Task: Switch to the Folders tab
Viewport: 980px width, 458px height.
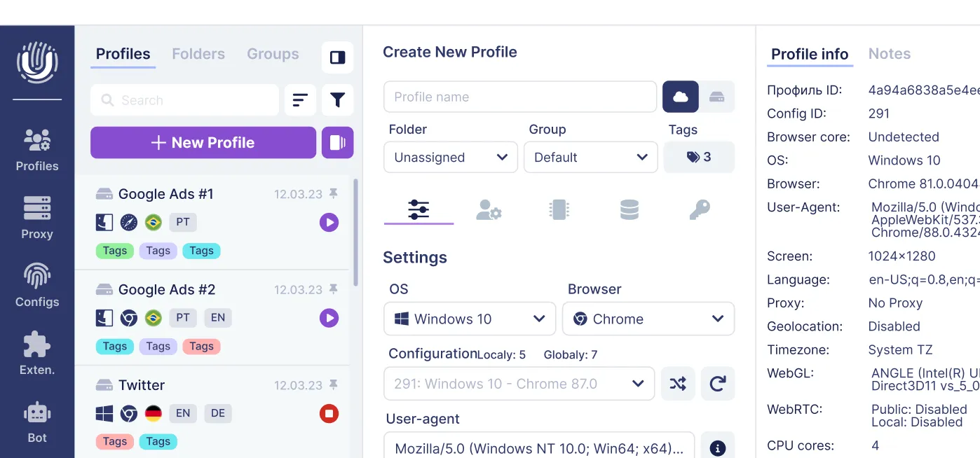Action: (198, 54)
